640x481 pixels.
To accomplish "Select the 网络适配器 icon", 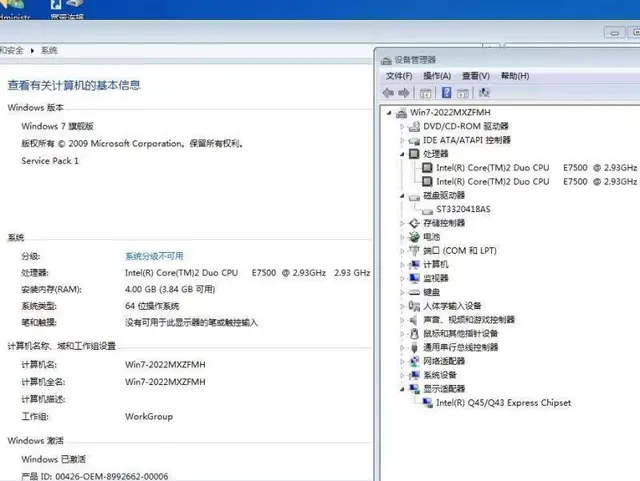I will (x=414, y=361).
